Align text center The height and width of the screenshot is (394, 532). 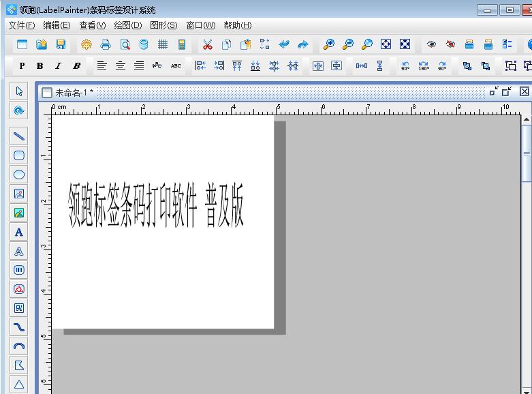pyautogui.click(x=121, y=66)
